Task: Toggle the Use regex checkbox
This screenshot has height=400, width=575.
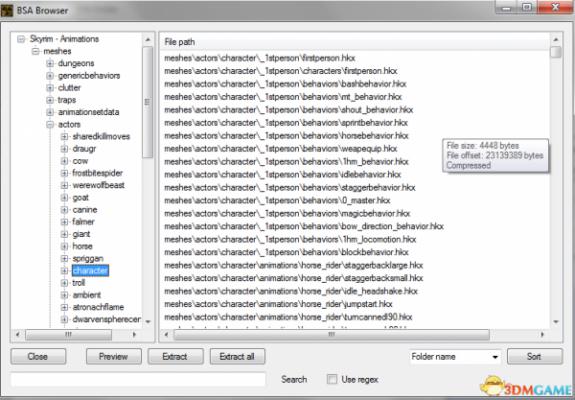Action: click(332, 379)
